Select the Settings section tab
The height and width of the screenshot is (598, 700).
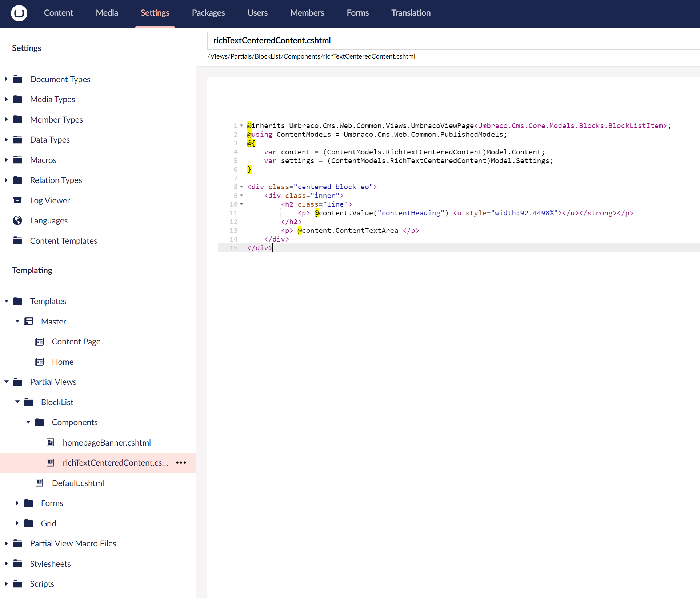[x=155, y=13]
